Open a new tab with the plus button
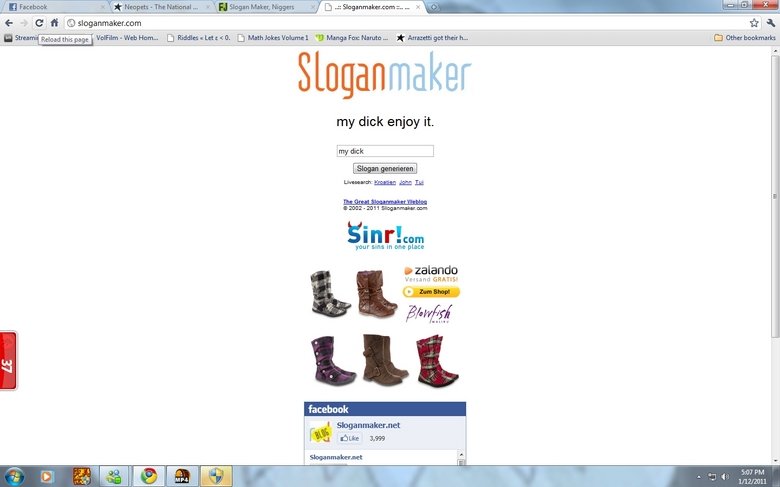The height and width of the screenshot is (487, 780). pyautogui.click(x=433, y=7)
